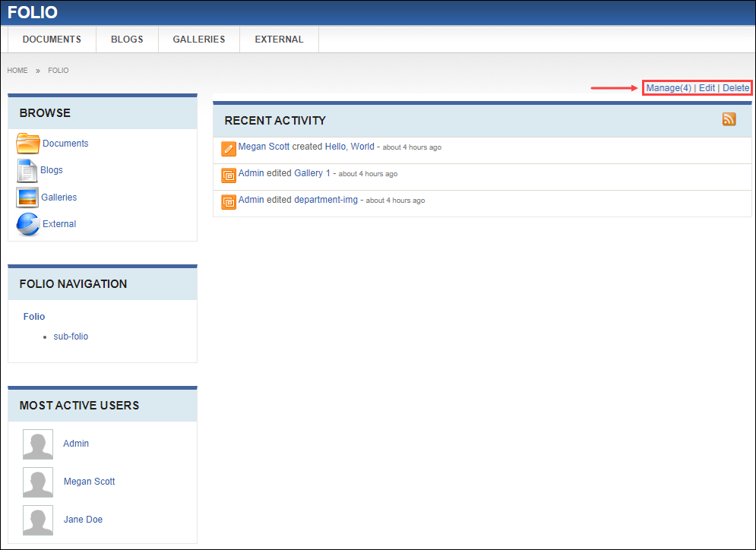Click the Edit link next to Manage
The image size is (756, 550).
[x=707, y=87]
